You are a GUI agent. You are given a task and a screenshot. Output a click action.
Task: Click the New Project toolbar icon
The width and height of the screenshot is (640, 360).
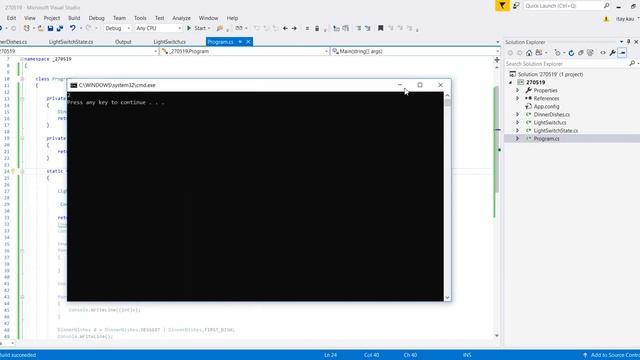click(27, 28)
